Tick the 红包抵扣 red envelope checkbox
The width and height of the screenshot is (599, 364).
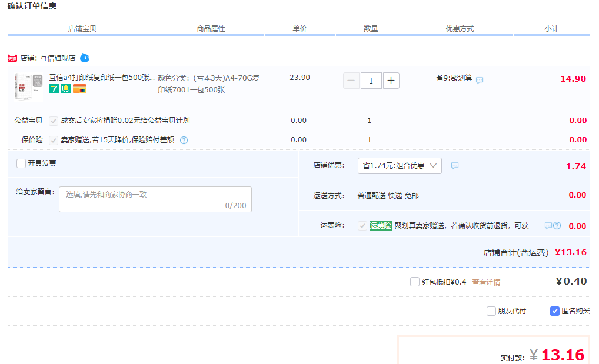(415, 282)
